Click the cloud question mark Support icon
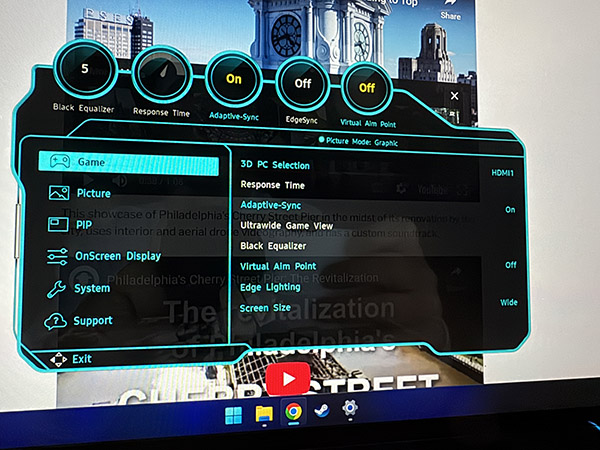This screenshot has width=600, height=450. (55, 321)
